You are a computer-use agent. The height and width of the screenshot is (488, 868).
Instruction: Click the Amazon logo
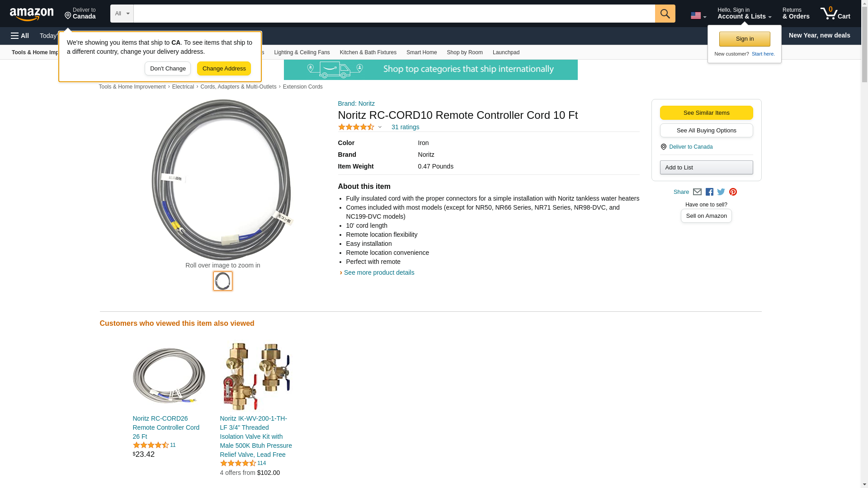32,14
